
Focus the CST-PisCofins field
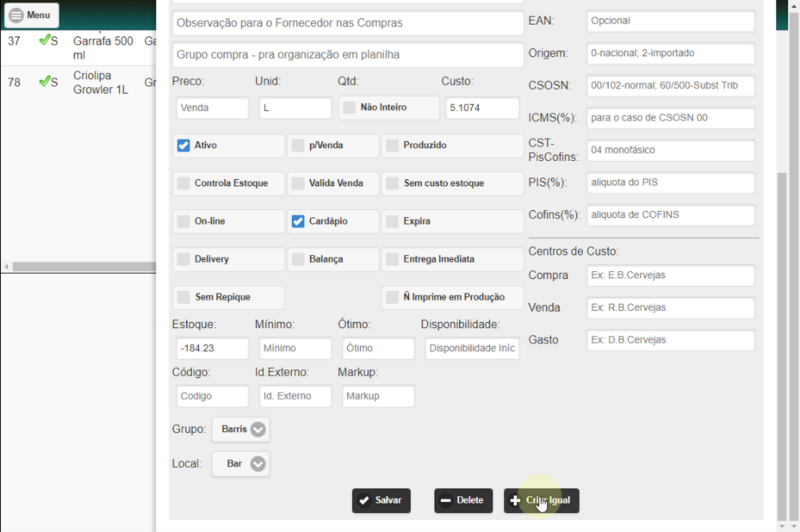pos(670,150)
